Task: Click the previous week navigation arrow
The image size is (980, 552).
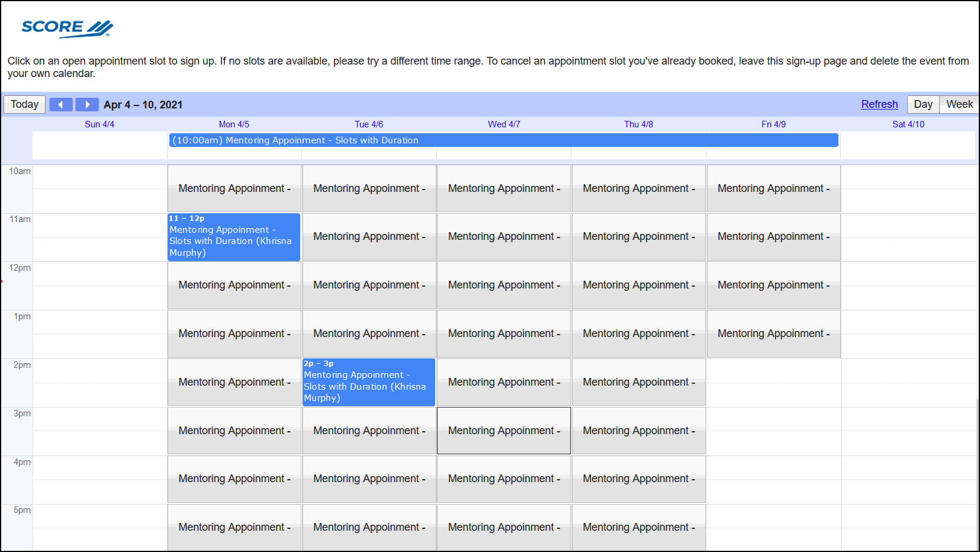Action: pos(60,104)
